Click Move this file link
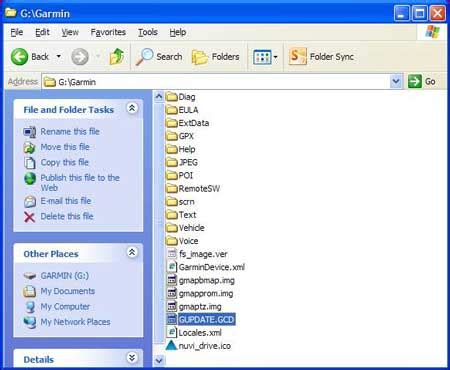Image resolution: width=450 pixels, height=370 pixels. point(65,147)
